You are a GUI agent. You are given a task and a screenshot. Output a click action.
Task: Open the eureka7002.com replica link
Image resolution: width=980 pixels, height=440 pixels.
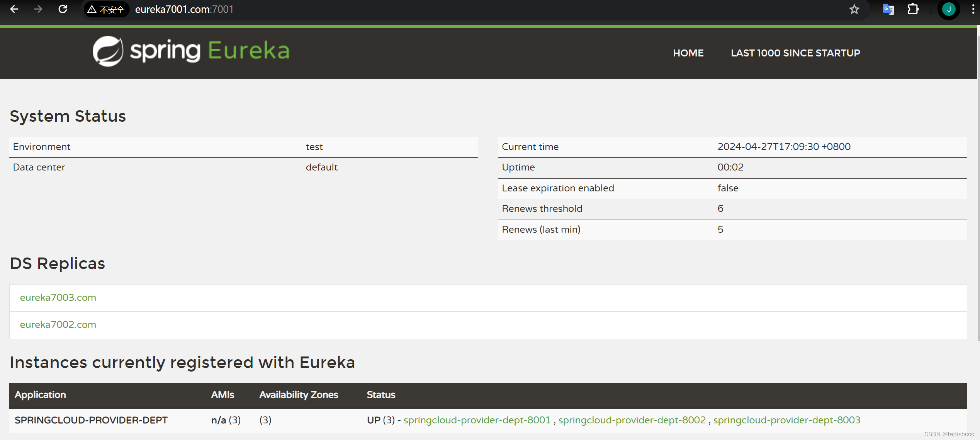(x=58, y=324)
